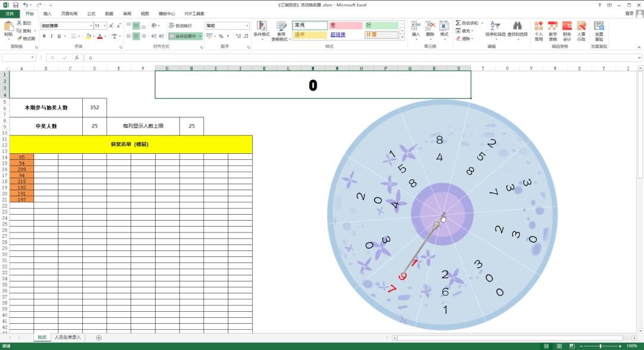Click the 登录 sign-in link
The image size is (644, 350).
[629, 13]
